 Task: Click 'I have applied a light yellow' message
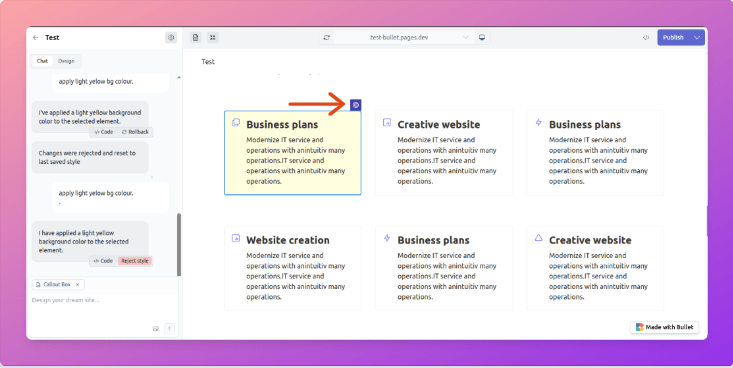click(90, 241)
